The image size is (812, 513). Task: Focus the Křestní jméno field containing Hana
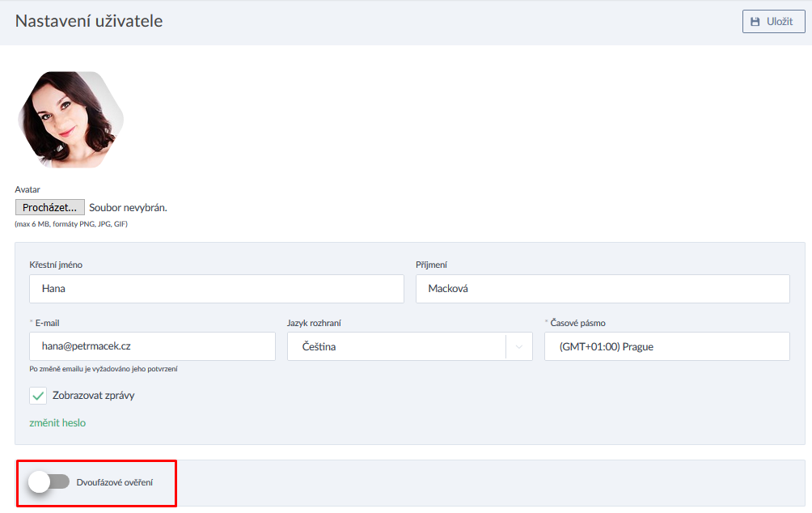(x=216, y=289)
